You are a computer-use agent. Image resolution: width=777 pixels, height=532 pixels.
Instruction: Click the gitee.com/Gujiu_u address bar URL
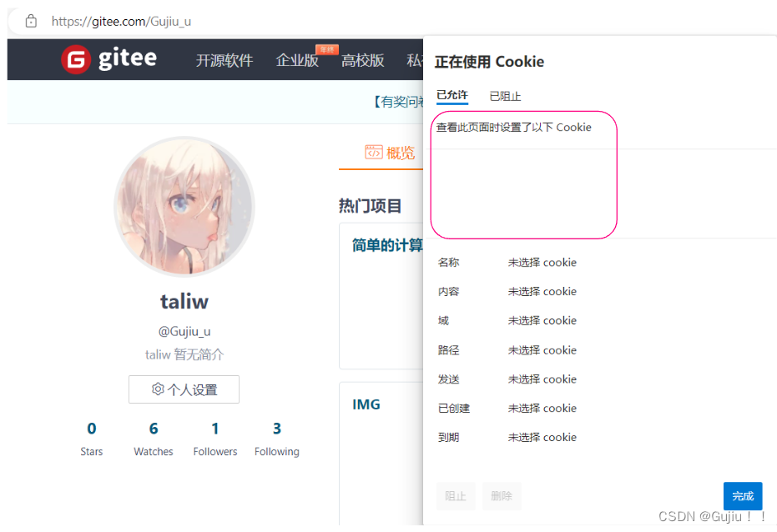click(121, 22)
